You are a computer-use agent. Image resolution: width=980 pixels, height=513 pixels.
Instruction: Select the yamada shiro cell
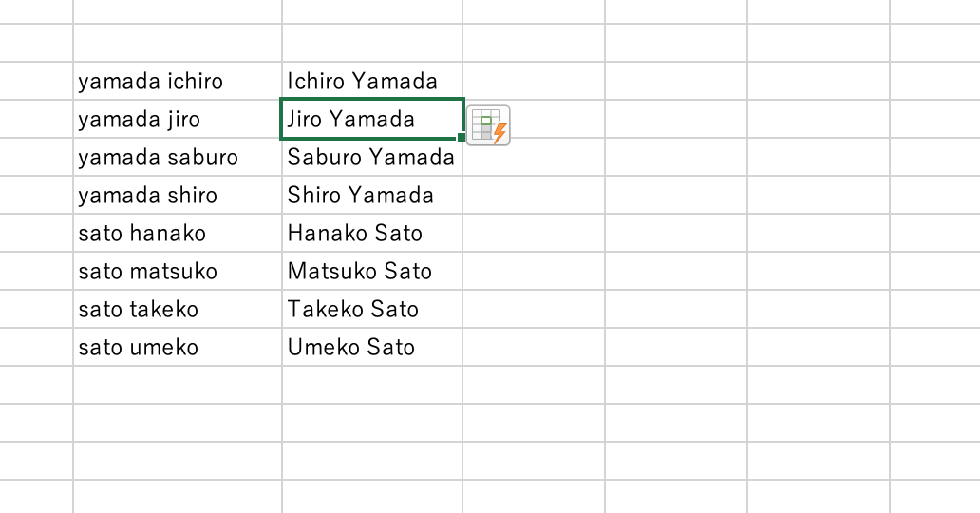[177, 196]
